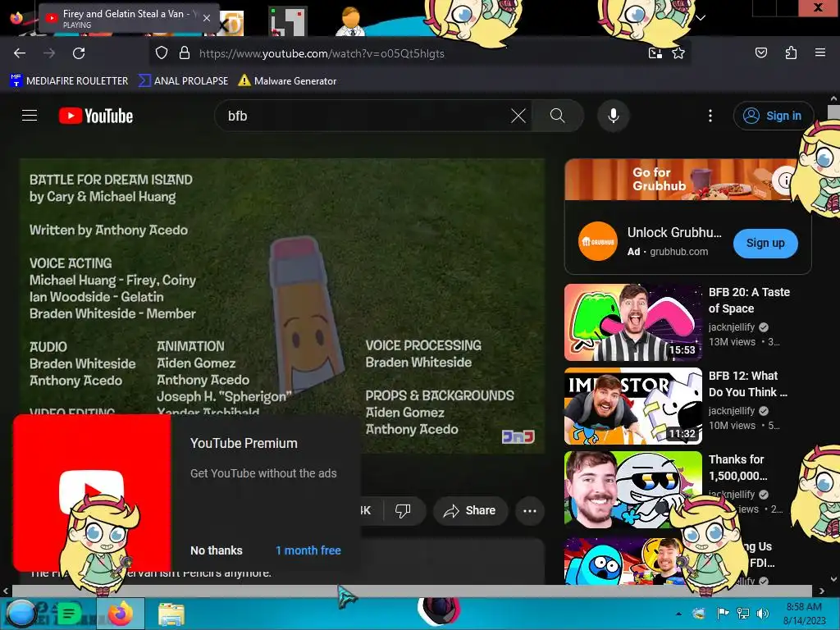Open the Pocket save icon
840x630 pixels.
pyautogui.click(x=760, y=52)
